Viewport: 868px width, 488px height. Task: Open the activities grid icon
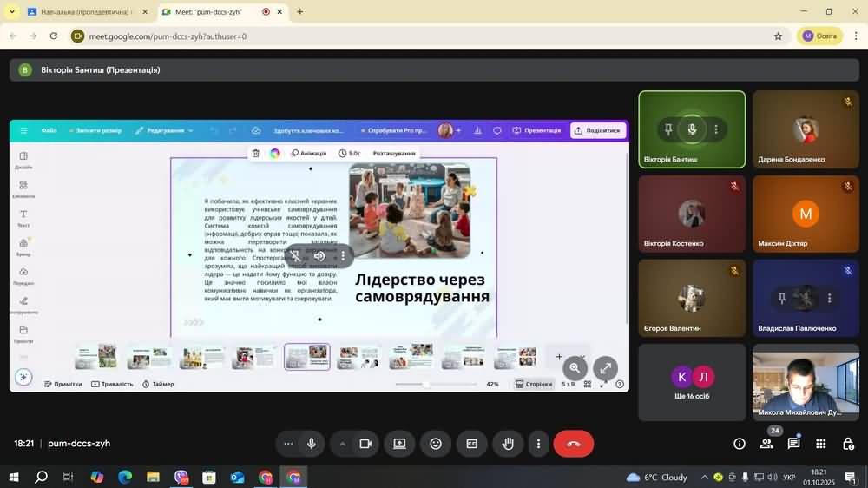(820, 444)
